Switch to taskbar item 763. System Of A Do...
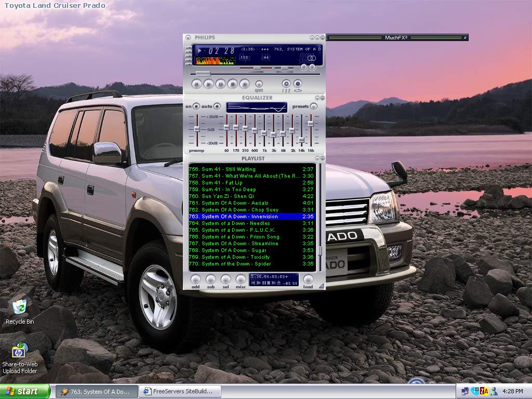 [x=96, y=392]
